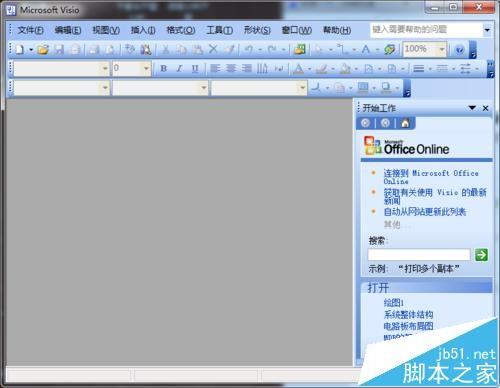Click the Redo arrow icon
Image resolution: width=500 pixels, height=388 pixels.
click(x=272, y=50)
